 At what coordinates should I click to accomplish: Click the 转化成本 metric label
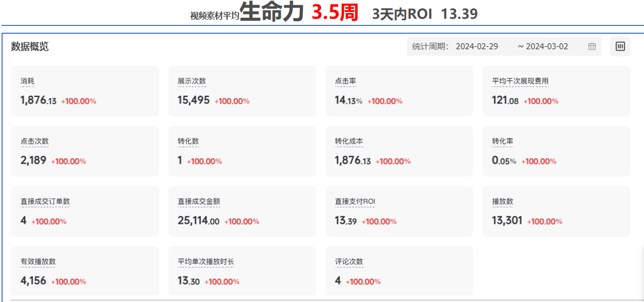click(x=349, y=141)
